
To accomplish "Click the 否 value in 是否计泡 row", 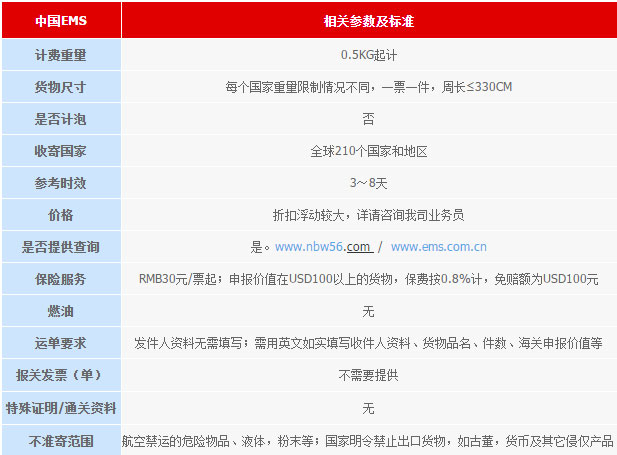I will click(x=368, y=119).
